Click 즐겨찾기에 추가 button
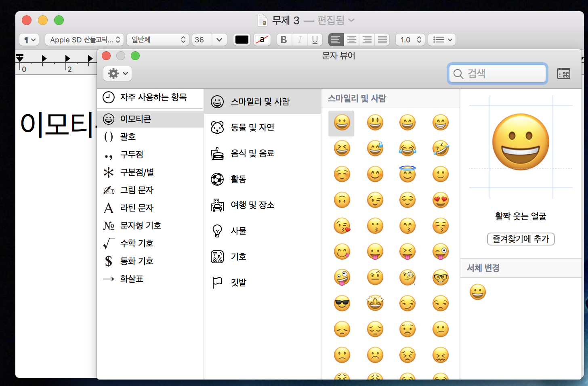This screenshot has height=386, width=588. point(521,239)
